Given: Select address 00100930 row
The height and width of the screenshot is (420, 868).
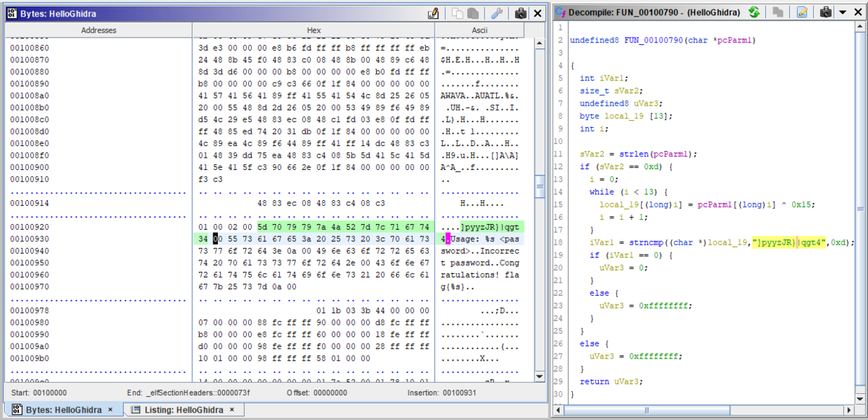Looking at the screenshot, I should (30, 239).
